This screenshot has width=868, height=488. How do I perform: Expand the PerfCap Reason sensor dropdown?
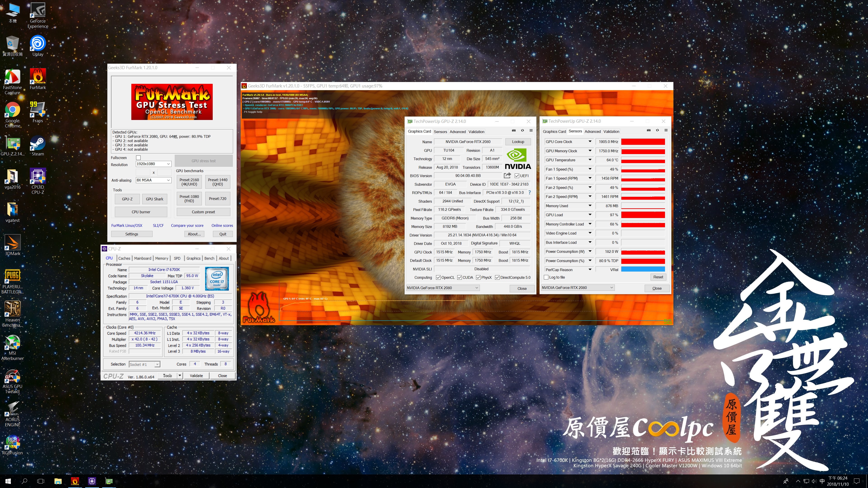590,270
